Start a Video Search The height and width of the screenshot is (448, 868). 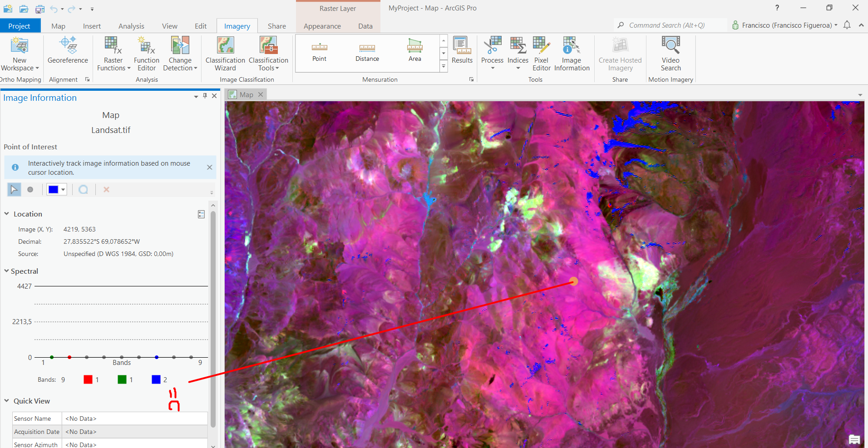coord(671,53)
